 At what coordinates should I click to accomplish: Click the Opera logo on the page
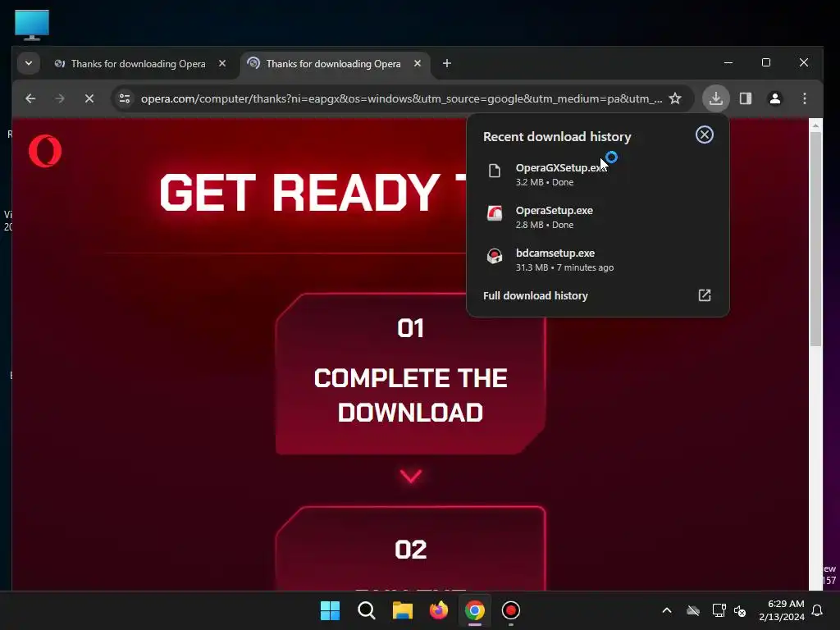tap(45, 151)
